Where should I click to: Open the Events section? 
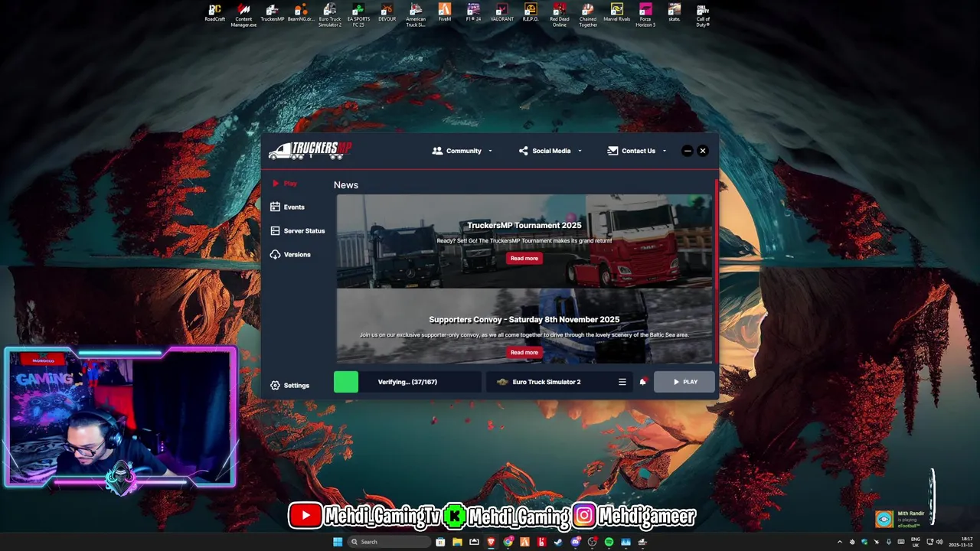coord(288,207)
